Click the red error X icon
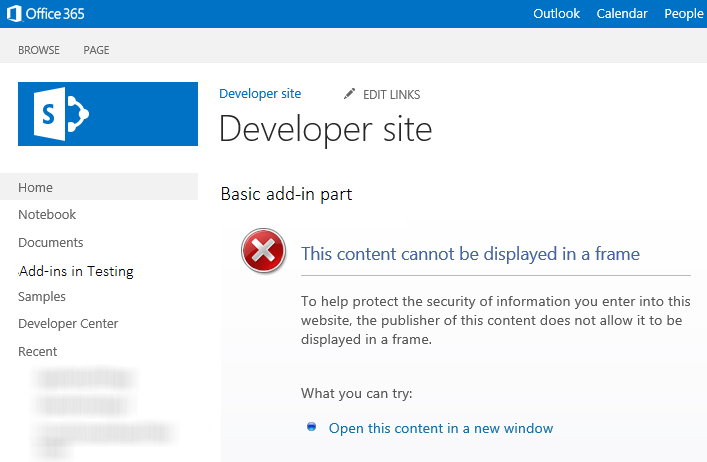 click(x=263, y=251)
